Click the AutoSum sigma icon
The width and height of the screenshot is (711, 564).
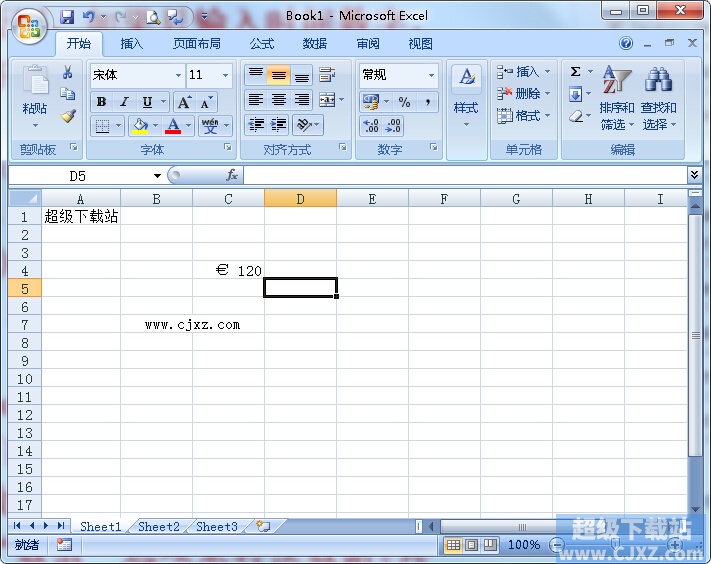click(576, 72)
